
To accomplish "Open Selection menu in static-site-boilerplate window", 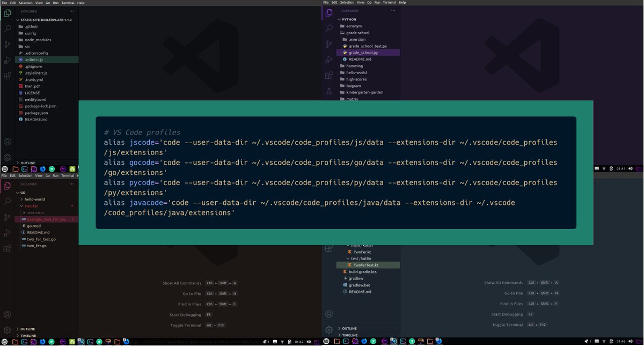I will coord(25,3).
